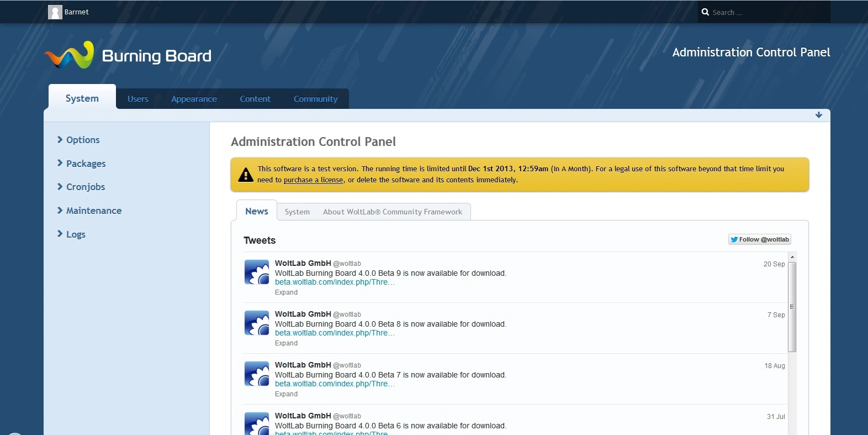This screenshot has height=435, width=868.
Task: Open WoltLab GmbH profile on Beta 7 tweet
Action: (303, 365)
